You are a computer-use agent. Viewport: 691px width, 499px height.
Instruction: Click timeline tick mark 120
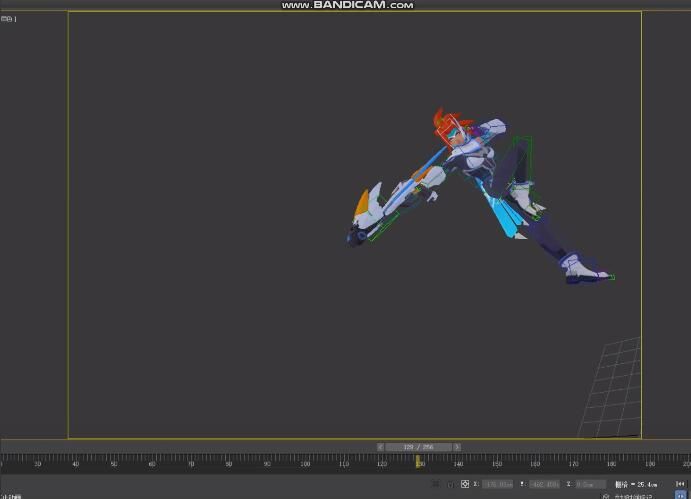(x=382, y=464)
